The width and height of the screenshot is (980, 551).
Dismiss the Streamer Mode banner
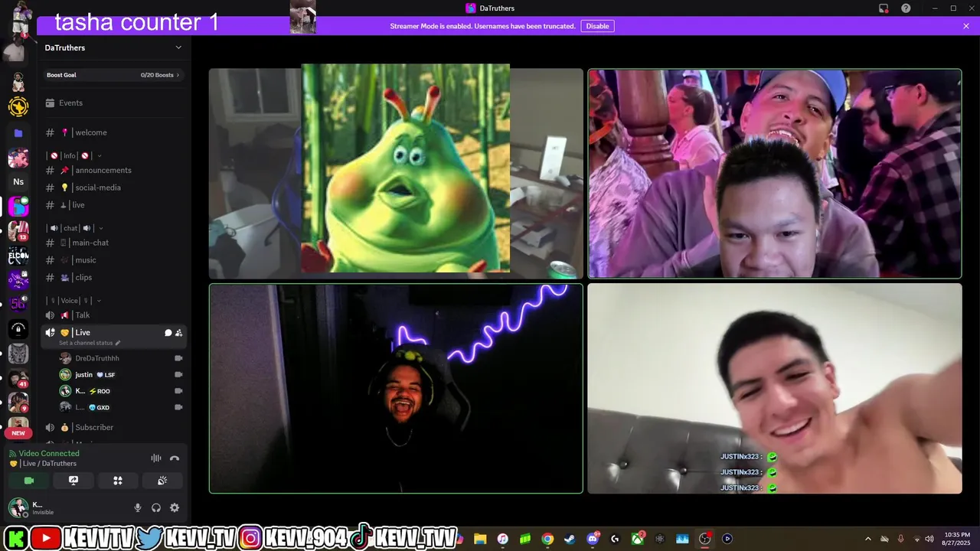coord(966,26)
